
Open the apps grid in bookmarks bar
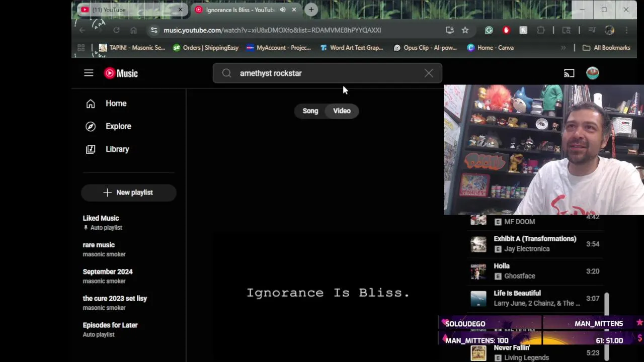tap(81, 48)
